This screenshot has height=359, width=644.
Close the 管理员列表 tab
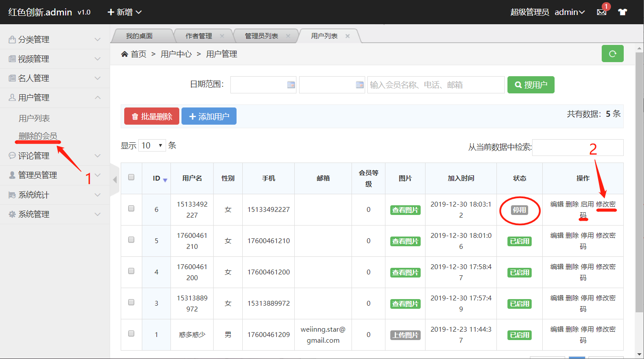pos(288,36)
